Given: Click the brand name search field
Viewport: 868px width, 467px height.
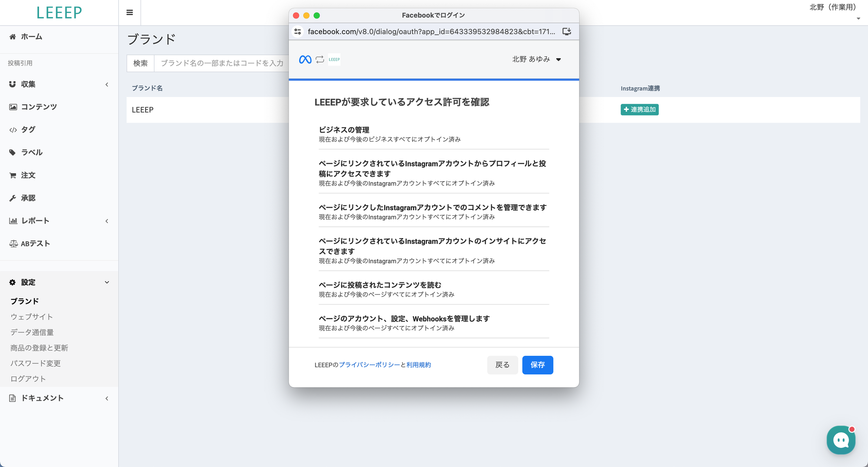Looking at the screenshot, I should click(x=222, y=63).
